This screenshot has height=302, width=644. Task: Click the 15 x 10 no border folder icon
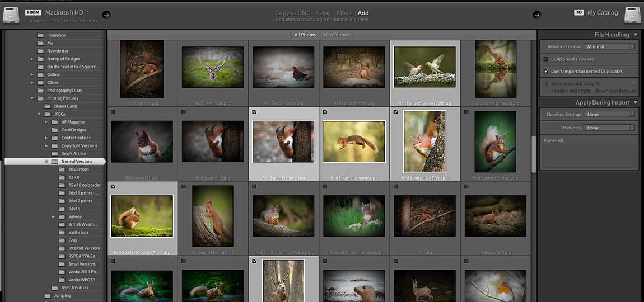point(62,185)
